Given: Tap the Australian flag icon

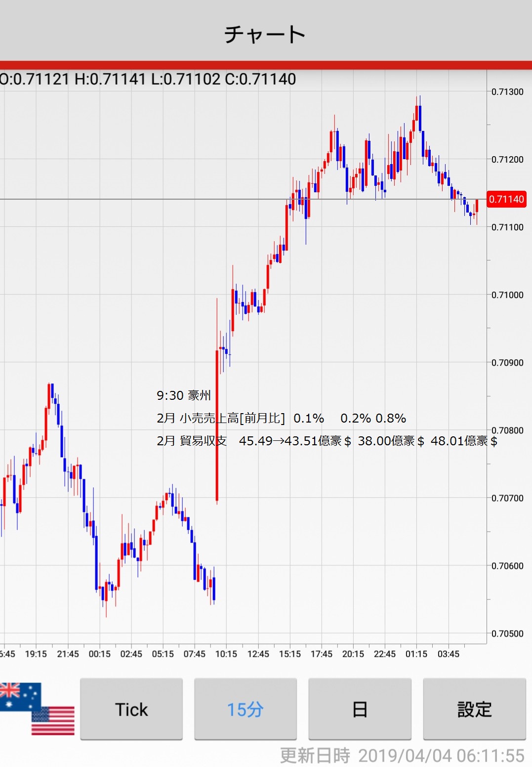Looking at the screenshot, I should pyautogui.click(x=19, y=696).
